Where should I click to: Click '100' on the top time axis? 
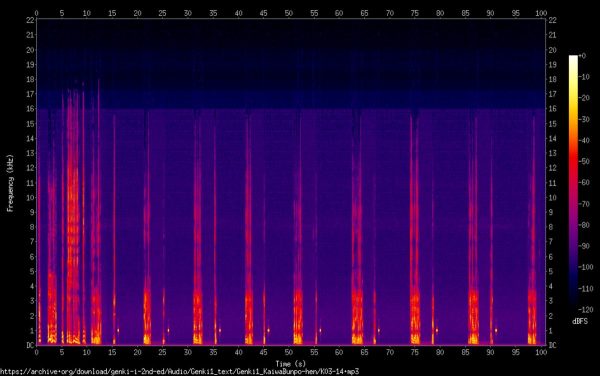pyautogui.click(x=541, y=13)
